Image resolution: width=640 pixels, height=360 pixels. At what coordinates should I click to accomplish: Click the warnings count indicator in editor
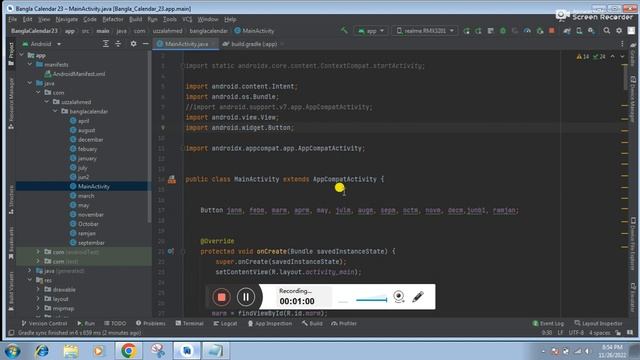583,56
